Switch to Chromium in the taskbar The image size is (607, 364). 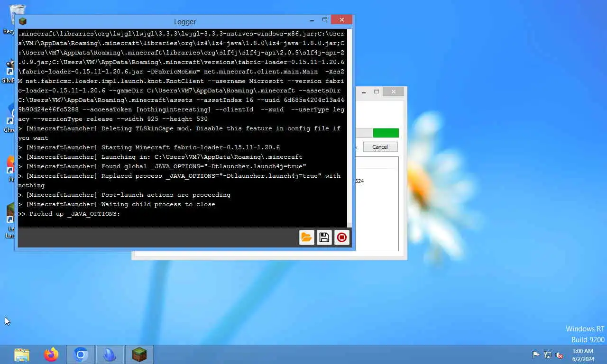[81, 355]
